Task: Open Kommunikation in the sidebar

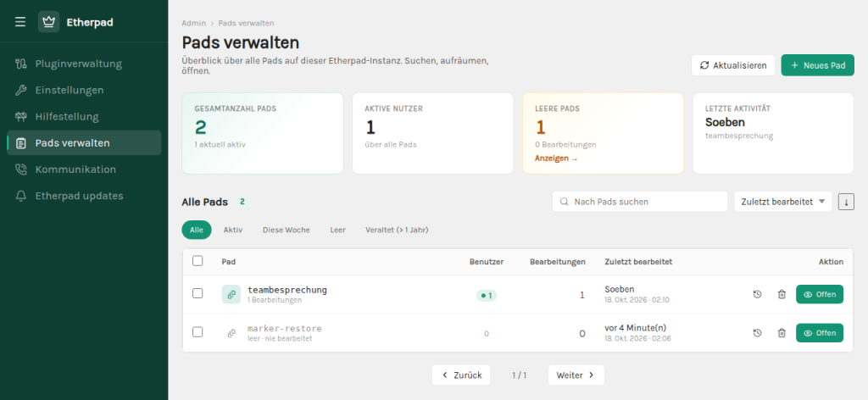Action: coord(84,169)
